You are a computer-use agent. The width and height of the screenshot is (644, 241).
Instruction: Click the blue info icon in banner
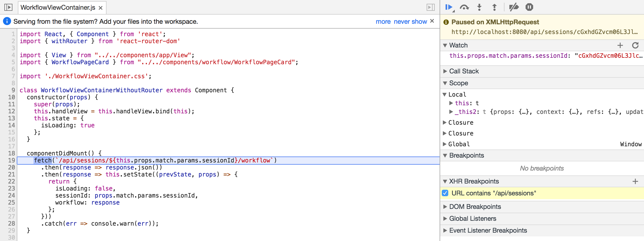tap(7, 21)
